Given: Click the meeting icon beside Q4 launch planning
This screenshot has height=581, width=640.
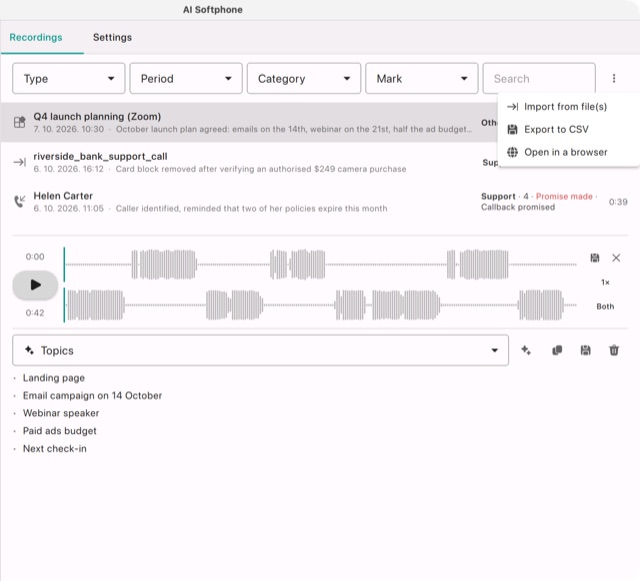Looking at the screenshot, I should (20, 122).
